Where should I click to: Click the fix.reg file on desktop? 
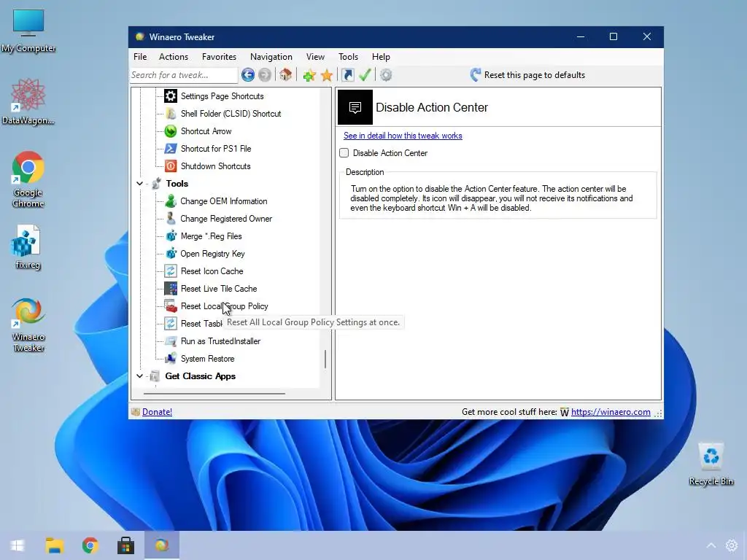click(x=27, y=248)
